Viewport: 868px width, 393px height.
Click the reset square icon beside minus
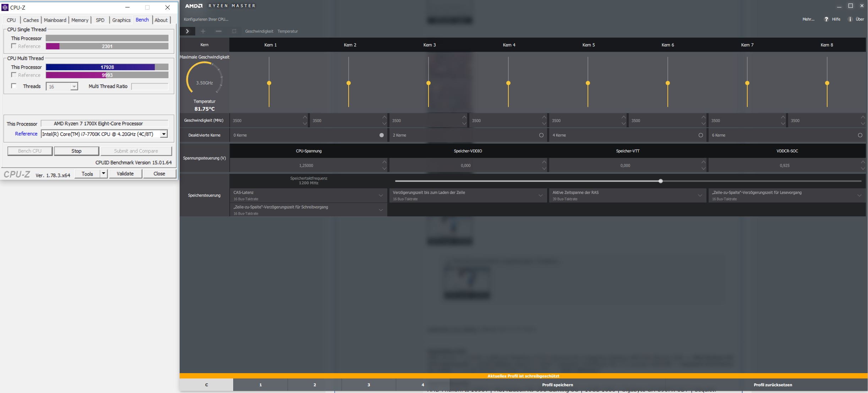pyautogui.click(x=234, y=31)
